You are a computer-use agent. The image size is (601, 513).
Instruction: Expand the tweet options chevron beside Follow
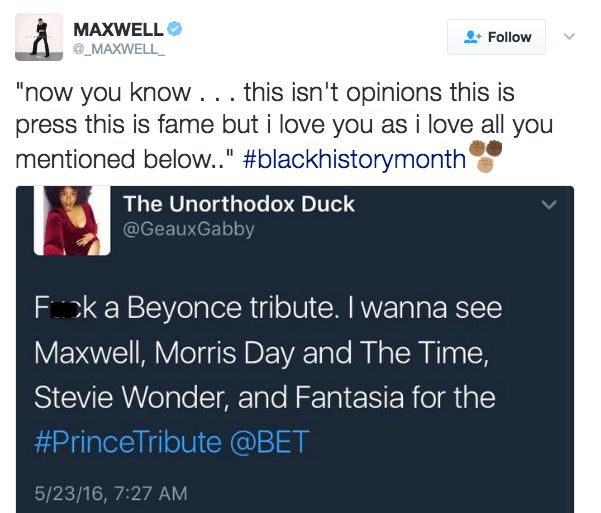[570, 37]
